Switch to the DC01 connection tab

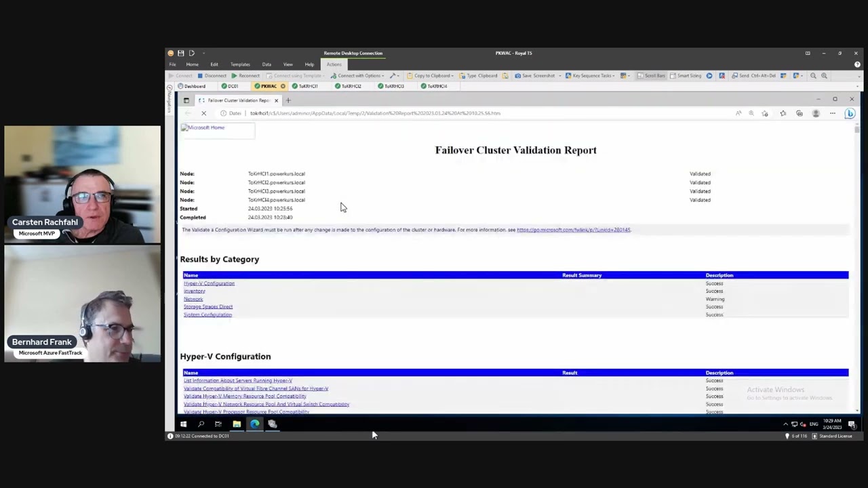click(230, 86)
